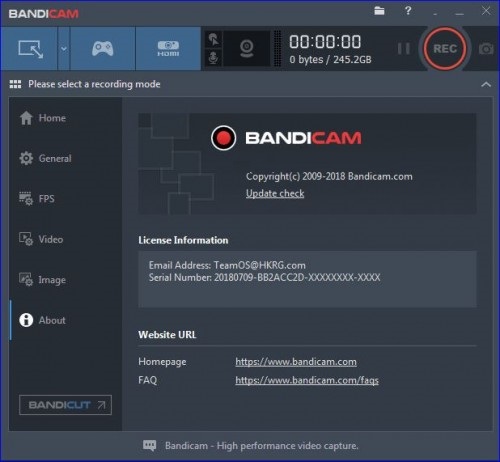
Task: Click the grid icon beside recording mode text
Action: click(x=15, y=84)
